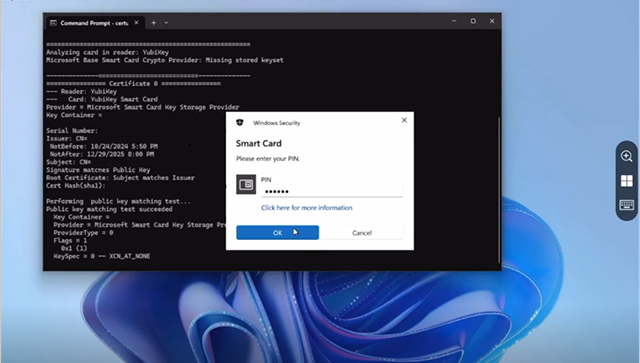The image size is (640, 363).
Task: Click 'Analyzing card in reader: YubiKey' line
Action: pos(107,52)
